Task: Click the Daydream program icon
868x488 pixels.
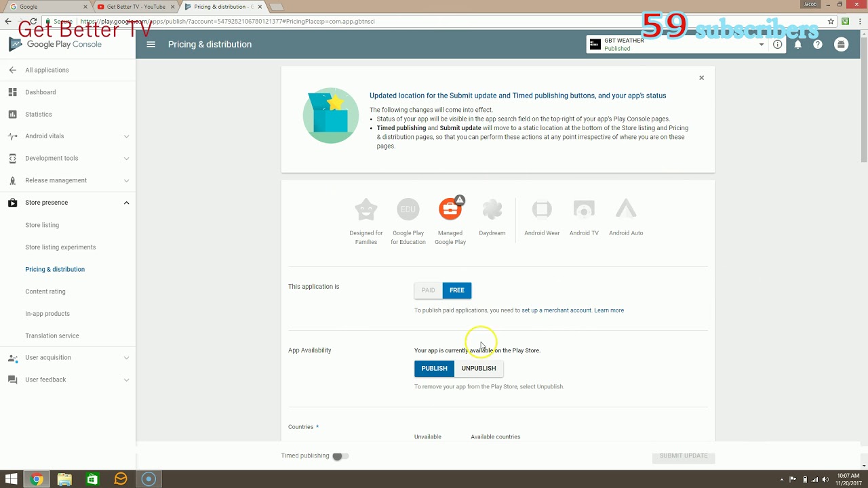Action: (x=492, y=209)
